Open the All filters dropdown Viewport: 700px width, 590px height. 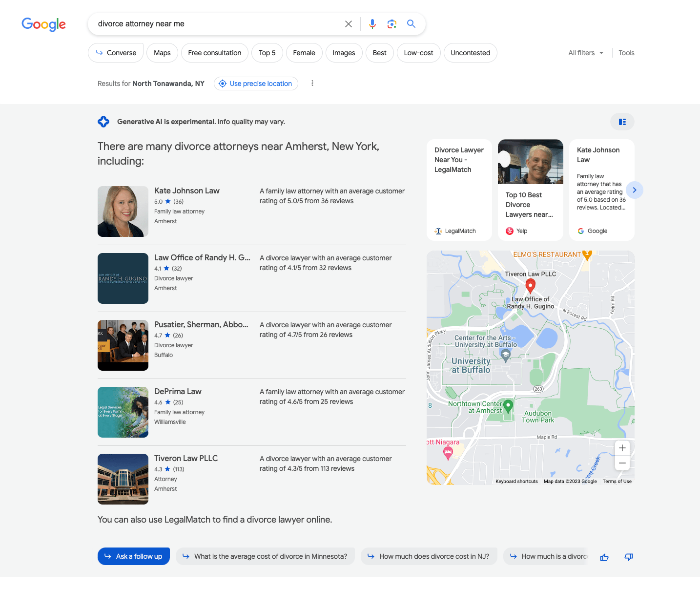[586, 53]
